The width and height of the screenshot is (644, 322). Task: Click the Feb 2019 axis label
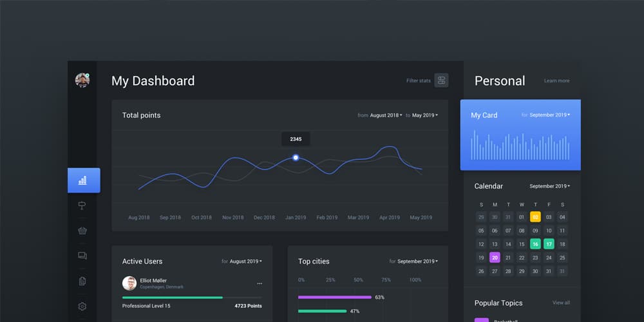point(327,218)
